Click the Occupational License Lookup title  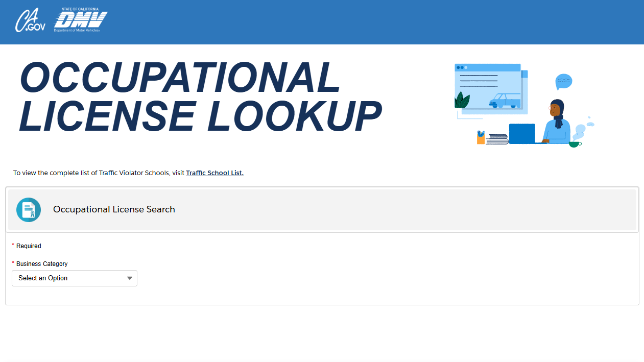(200, 97)
